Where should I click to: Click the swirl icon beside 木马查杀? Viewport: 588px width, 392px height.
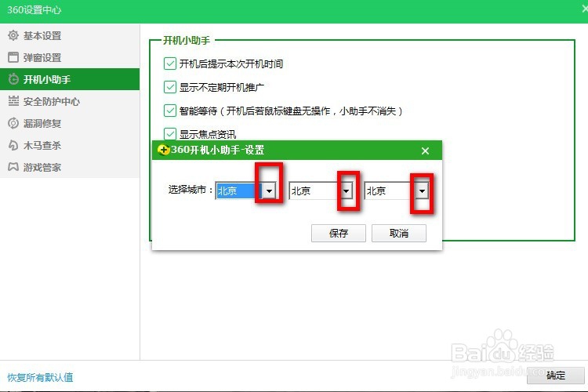coord(13,145)
